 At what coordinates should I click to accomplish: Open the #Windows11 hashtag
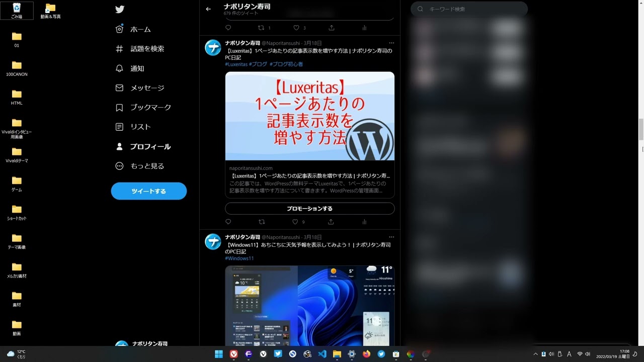pos(239,258)
